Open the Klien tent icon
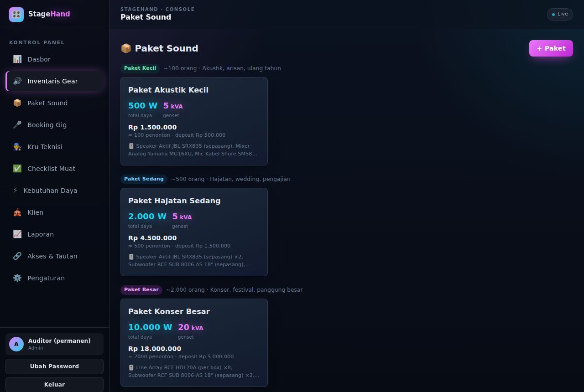584x392 pixels. tap(17, 212)
